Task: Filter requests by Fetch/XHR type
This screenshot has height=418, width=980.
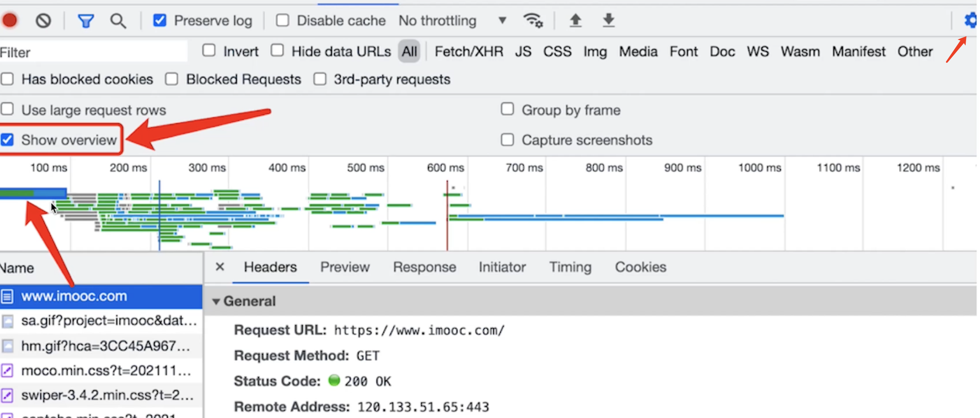Action: pyautogui.click(x=469, y=51)
